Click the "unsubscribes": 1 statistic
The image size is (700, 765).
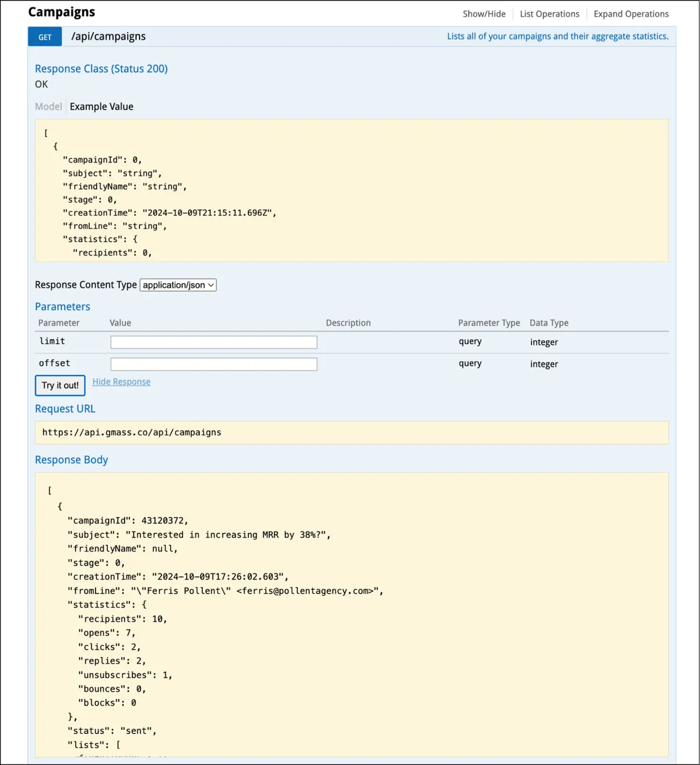(125, 675)
